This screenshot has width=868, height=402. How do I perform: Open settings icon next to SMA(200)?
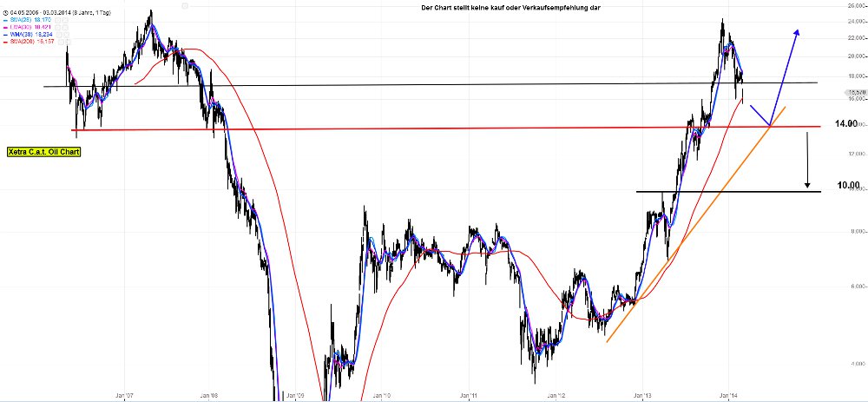[61, 42]
